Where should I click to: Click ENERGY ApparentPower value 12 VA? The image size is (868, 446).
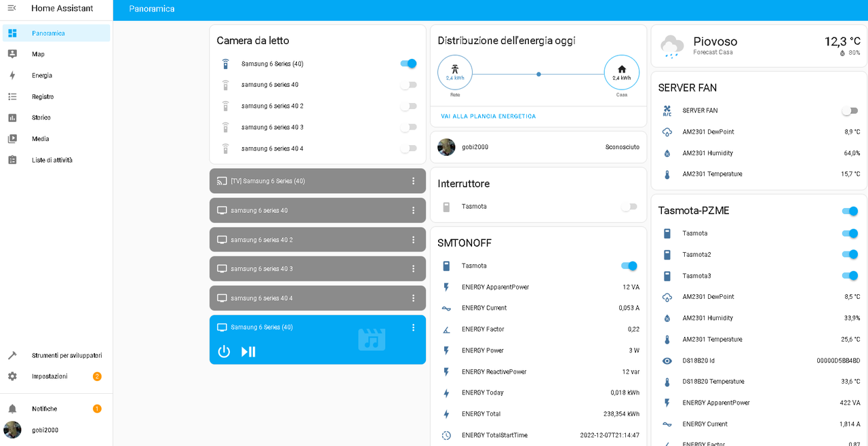point(631,287)
